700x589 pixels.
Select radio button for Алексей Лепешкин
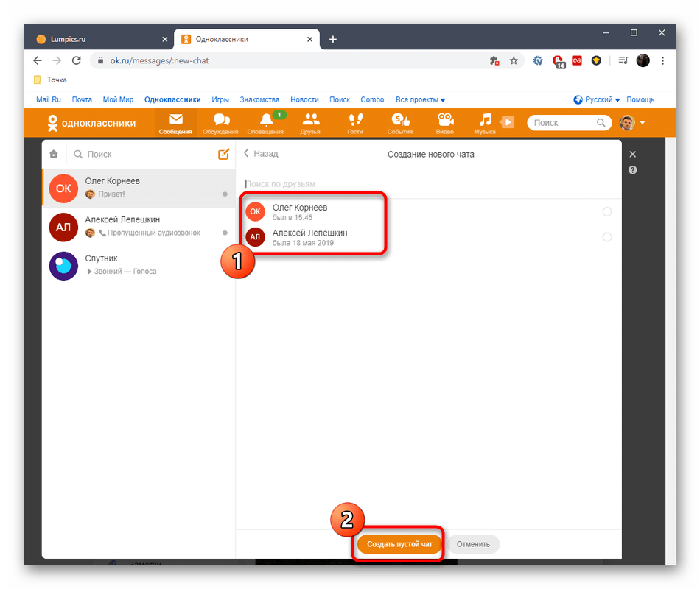[606, 237]
